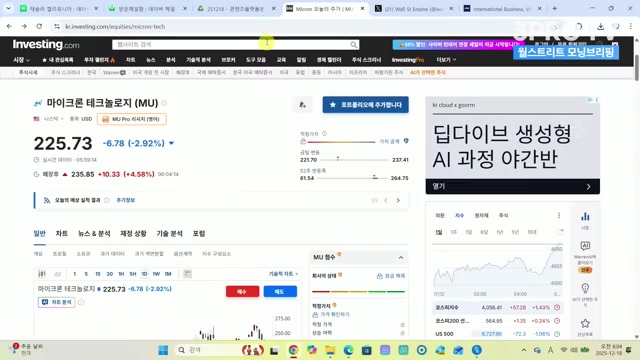Screen dimensions: 640x360
Task: Click the MU Pro research button
Action: pyautogui.click(x=131, y=119)
